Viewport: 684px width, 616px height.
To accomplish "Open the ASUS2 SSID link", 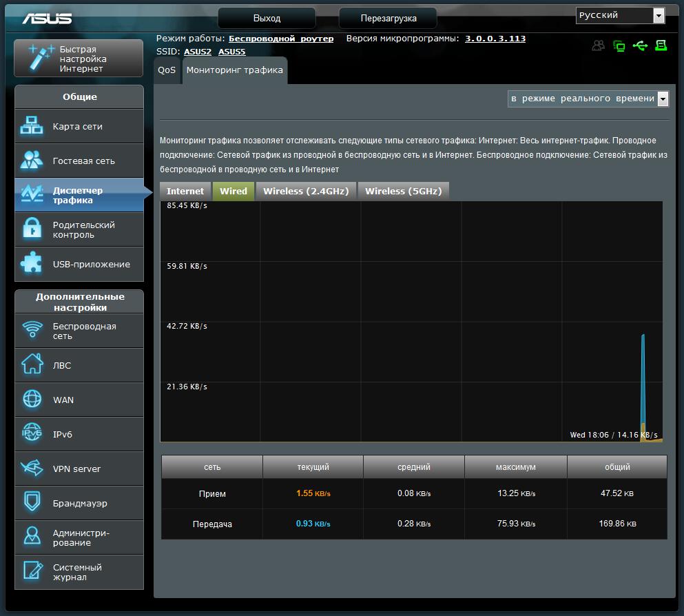I will [198, 52].
